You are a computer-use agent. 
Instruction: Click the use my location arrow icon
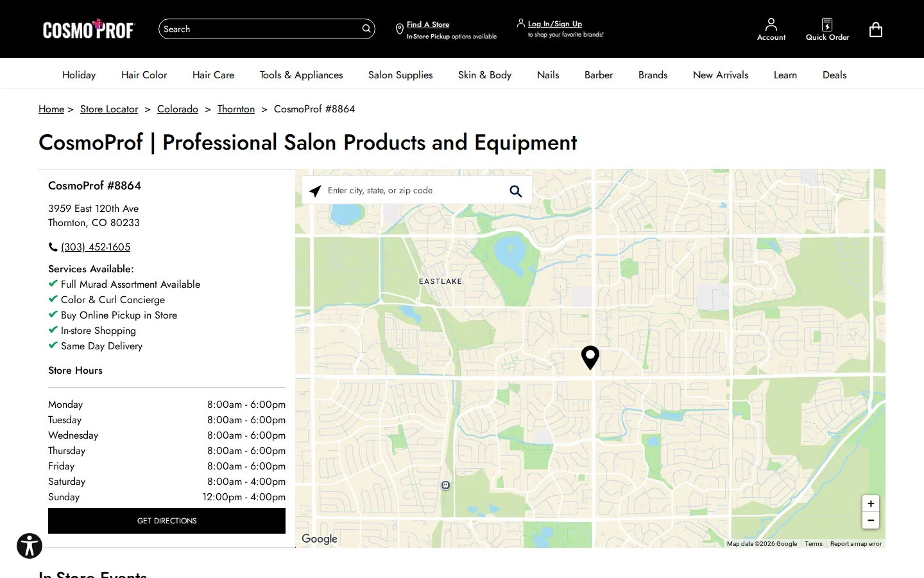point(315,191)
